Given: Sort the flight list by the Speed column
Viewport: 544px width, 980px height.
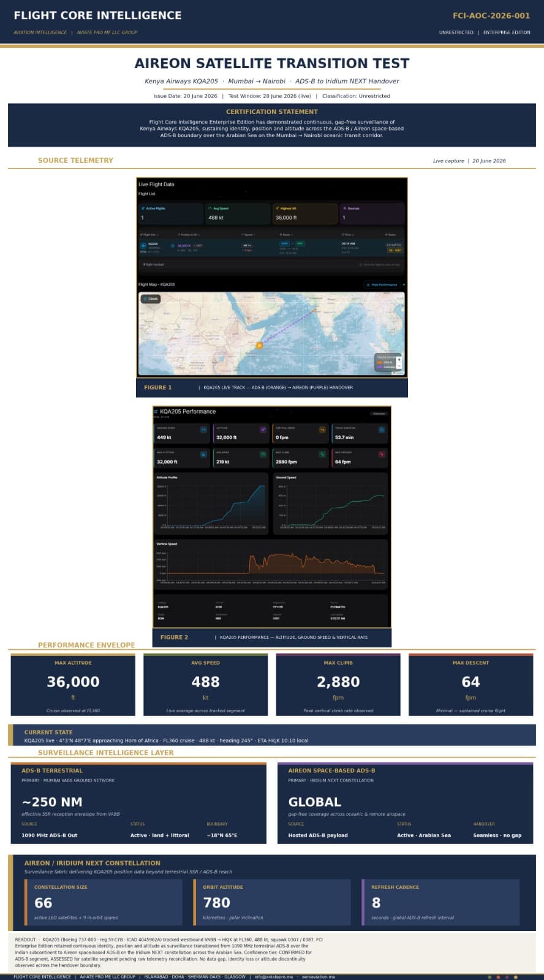Looking at the screenshot, I should click(248, 235).
